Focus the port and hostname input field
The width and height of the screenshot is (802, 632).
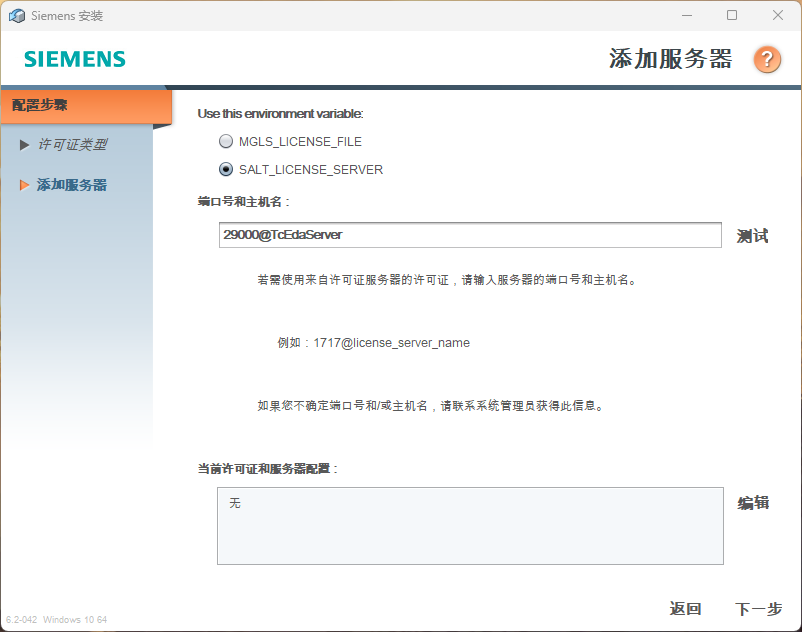click(x=470, y=235)
